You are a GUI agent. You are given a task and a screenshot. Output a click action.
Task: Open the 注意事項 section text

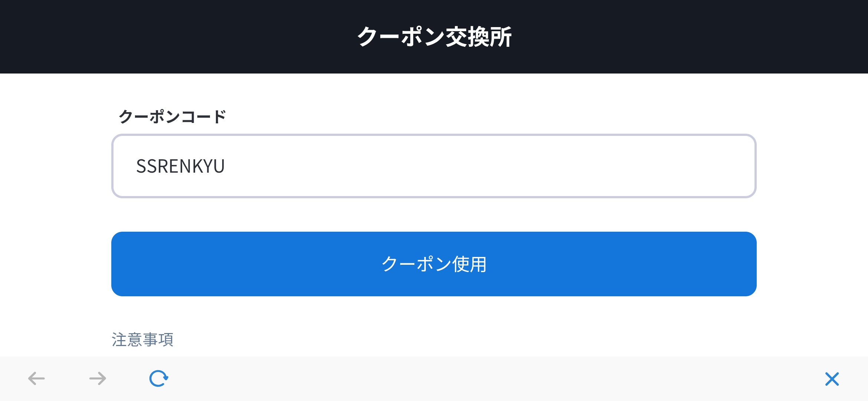pyautogui.click(x=142, y=339)
